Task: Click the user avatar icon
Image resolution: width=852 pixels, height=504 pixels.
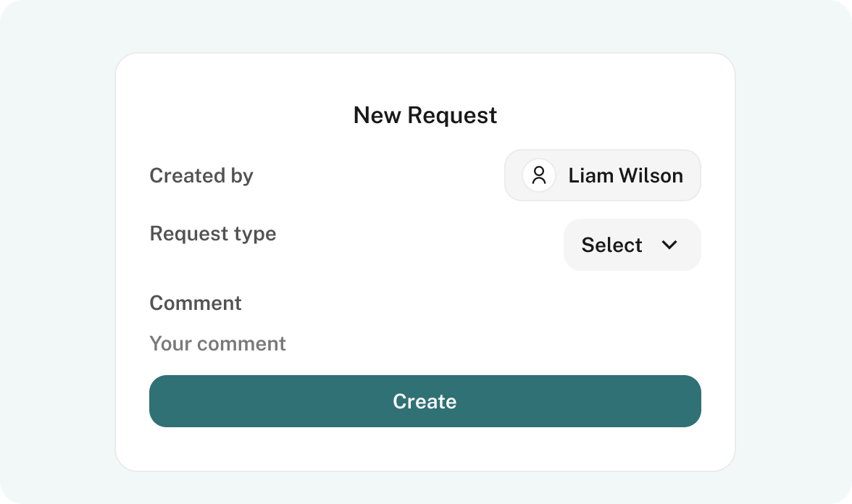Action: [x=538, y=175]
